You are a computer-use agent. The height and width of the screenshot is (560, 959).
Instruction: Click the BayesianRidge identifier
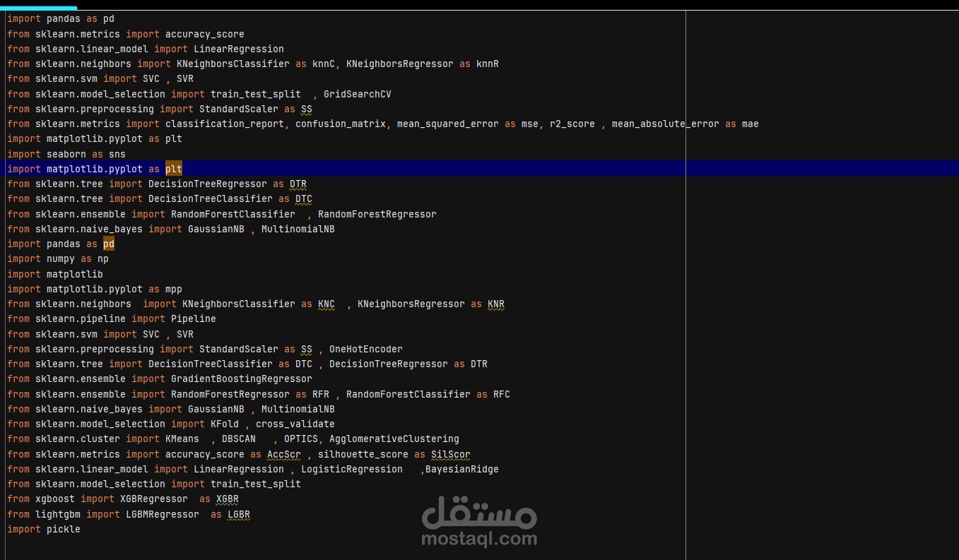(x=462, y=469)
